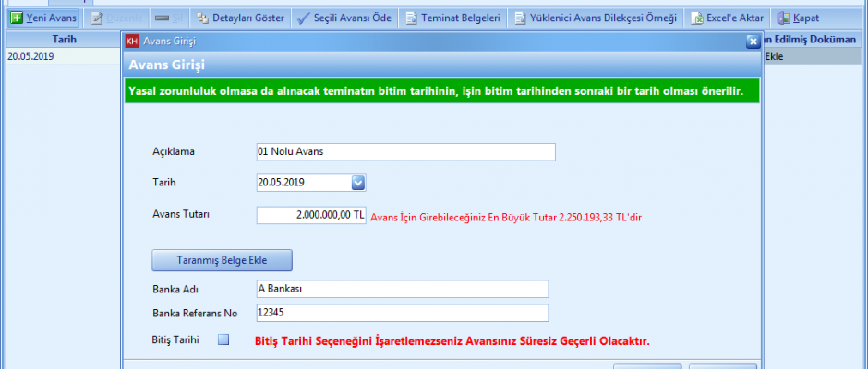Enable the Bitiş Tarihi checkbox
This screenshot has height=369, width=868.
coord(223,339)
